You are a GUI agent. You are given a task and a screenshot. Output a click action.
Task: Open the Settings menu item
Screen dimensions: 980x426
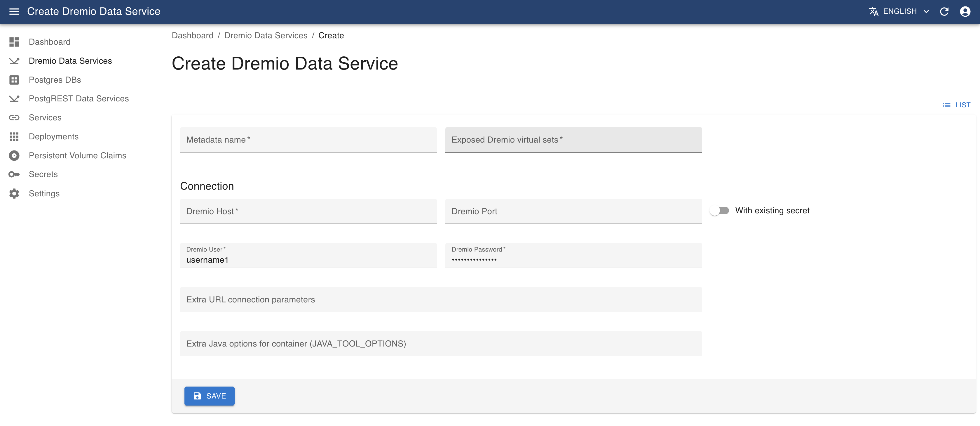click(84, 193)
